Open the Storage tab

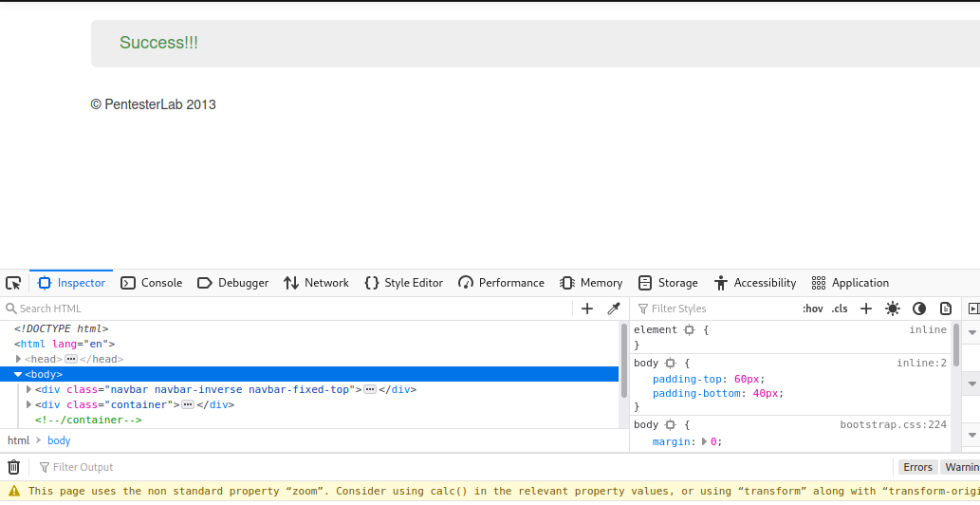click(668, 283)
